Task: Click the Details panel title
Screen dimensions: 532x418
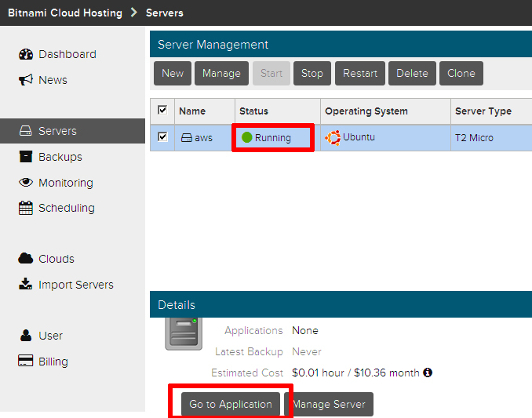Action: (177, 305)
